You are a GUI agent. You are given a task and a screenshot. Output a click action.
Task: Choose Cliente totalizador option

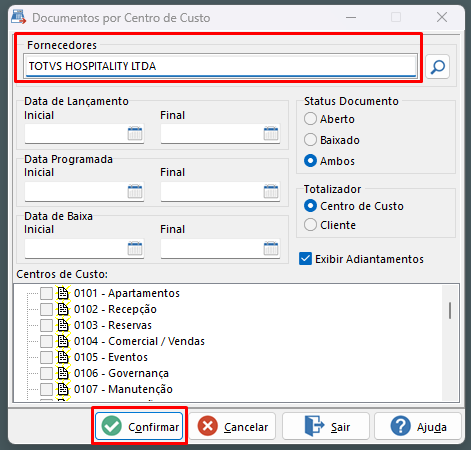pos(310,225)
